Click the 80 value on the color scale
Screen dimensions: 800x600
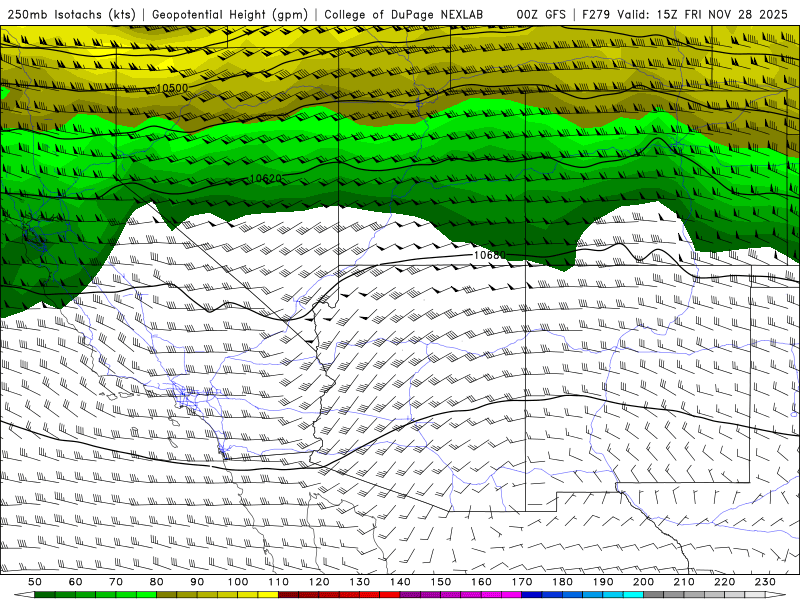point(157,582)
